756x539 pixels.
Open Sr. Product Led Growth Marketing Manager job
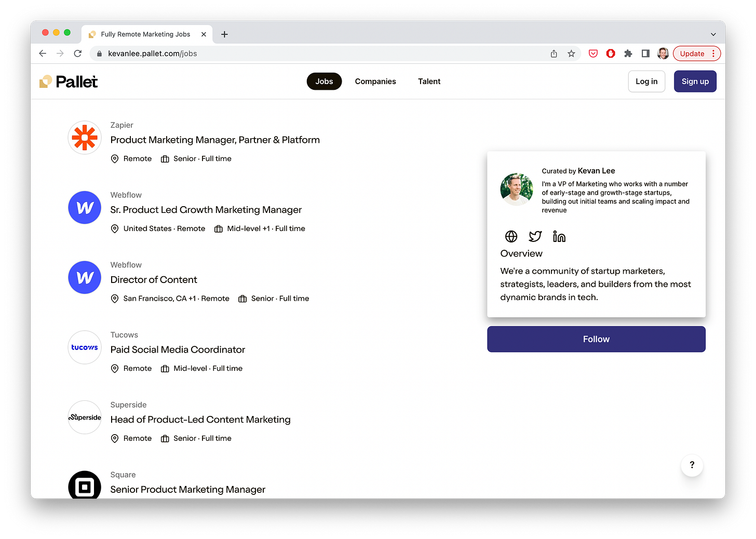[x=206, y=210]
